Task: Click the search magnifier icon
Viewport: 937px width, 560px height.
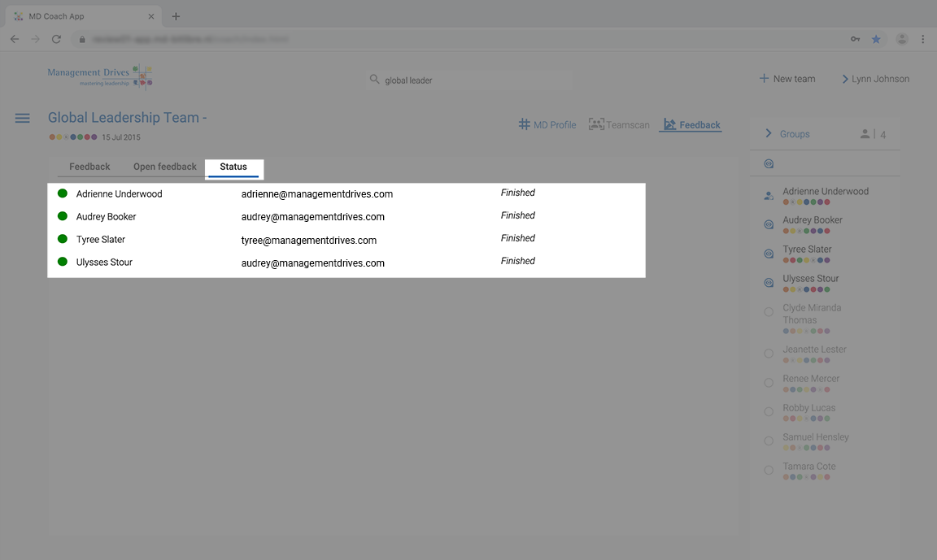Action: pos(375,80)
